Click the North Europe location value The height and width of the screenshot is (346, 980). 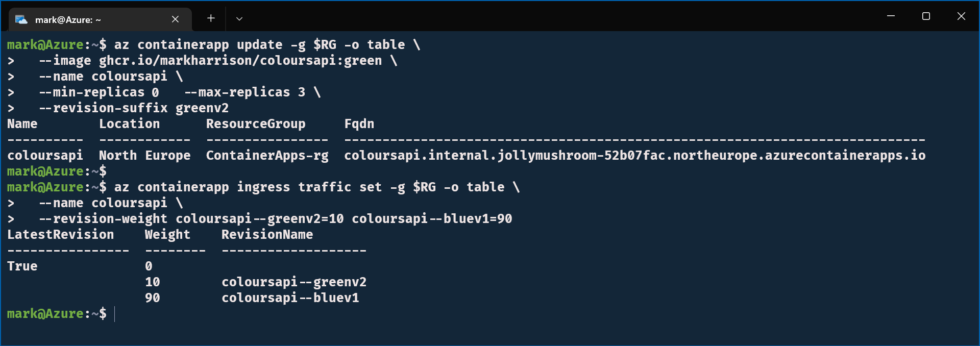point(144,156)
